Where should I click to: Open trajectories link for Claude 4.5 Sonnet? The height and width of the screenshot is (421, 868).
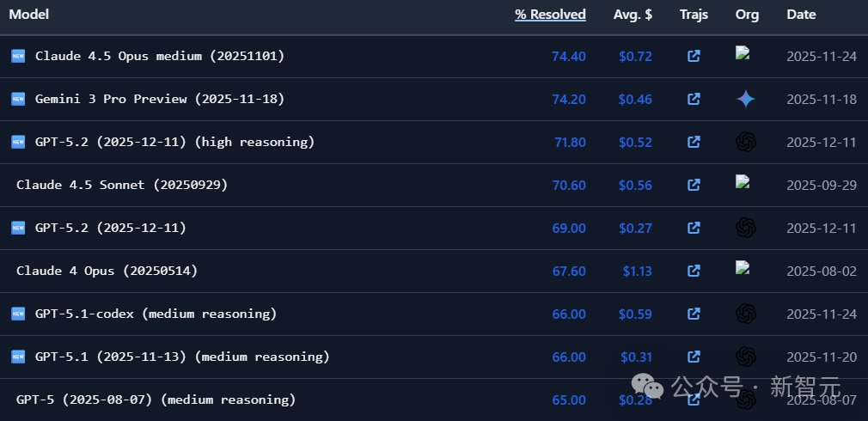tap(694, 185)
